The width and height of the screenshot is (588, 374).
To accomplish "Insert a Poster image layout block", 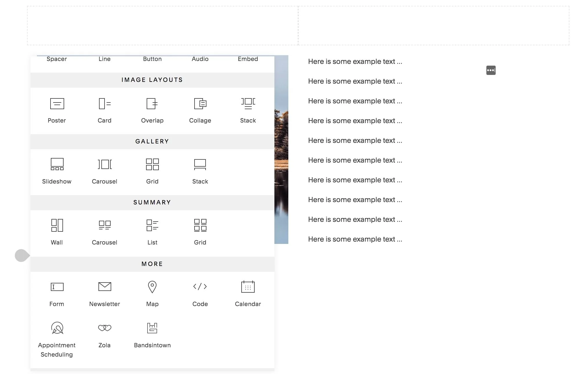I will (57, 110).
